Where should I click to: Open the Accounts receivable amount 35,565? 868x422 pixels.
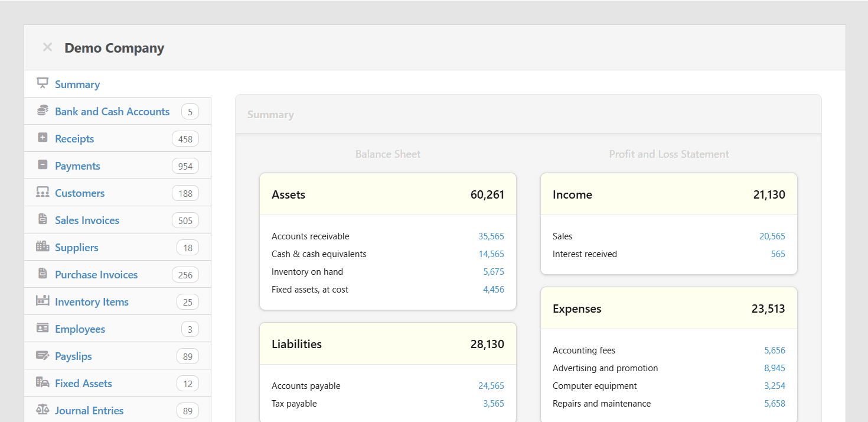[491, 236]
